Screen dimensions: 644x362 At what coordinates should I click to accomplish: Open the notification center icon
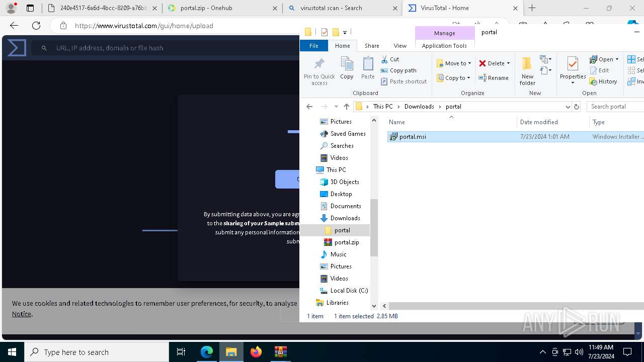click(x=627, y=352)
